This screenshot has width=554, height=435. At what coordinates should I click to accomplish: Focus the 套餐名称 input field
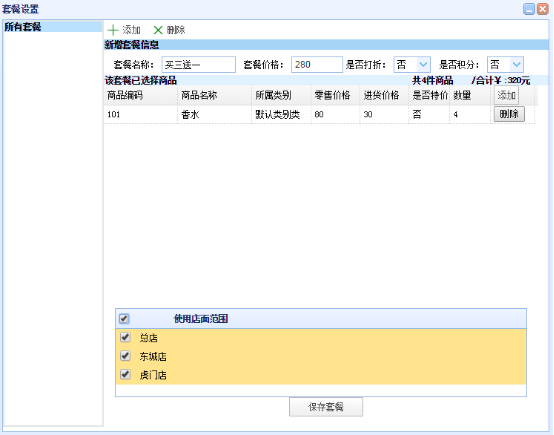click(x=199, y=65)
